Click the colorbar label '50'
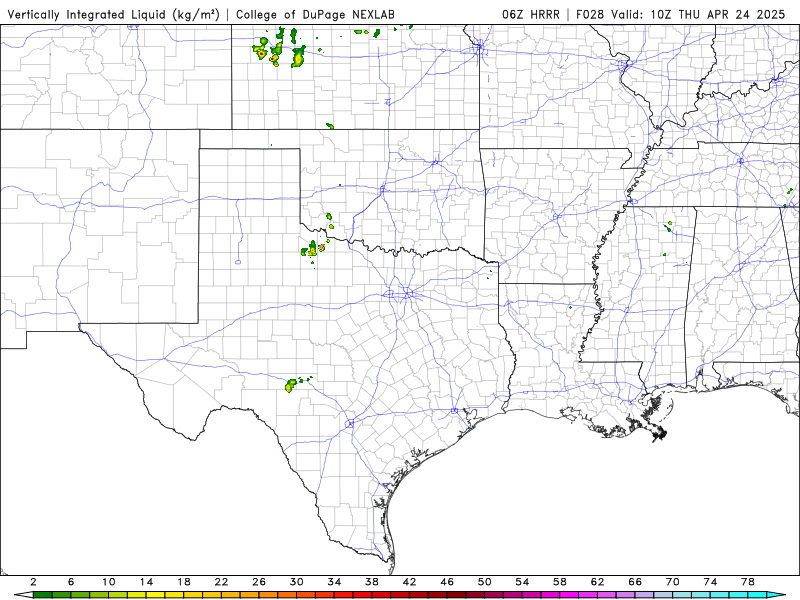 pyautogui.click(x=484, y=582)
